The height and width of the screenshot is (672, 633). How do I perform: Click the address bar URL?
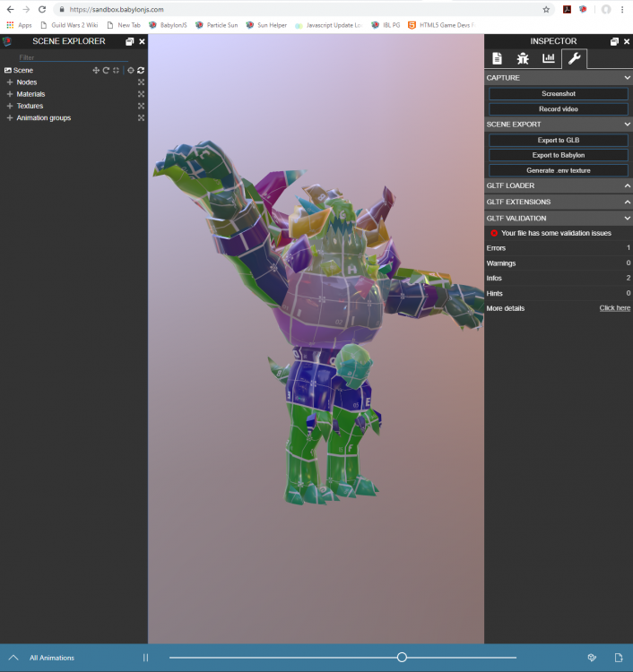coord(117,10)
